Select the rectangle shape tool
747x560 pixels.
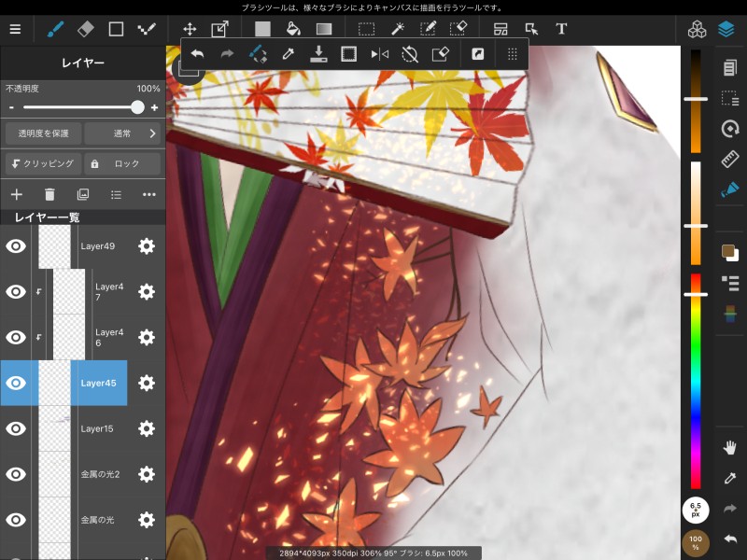pos(116,29)
